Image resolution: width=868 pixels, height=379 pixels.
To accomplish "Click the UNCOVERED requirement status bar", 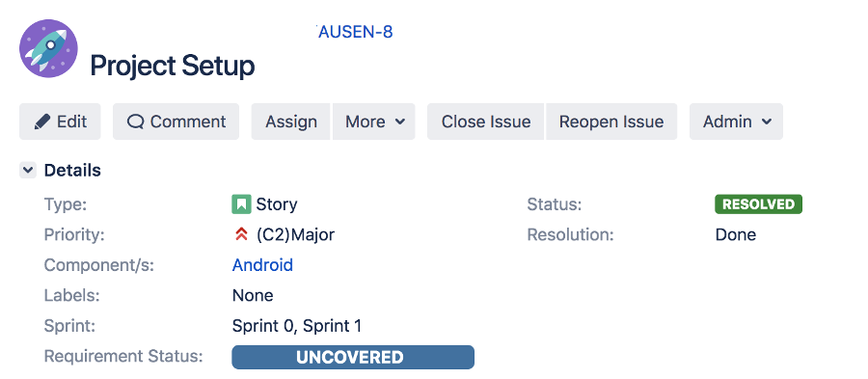I will click(353, 357).
